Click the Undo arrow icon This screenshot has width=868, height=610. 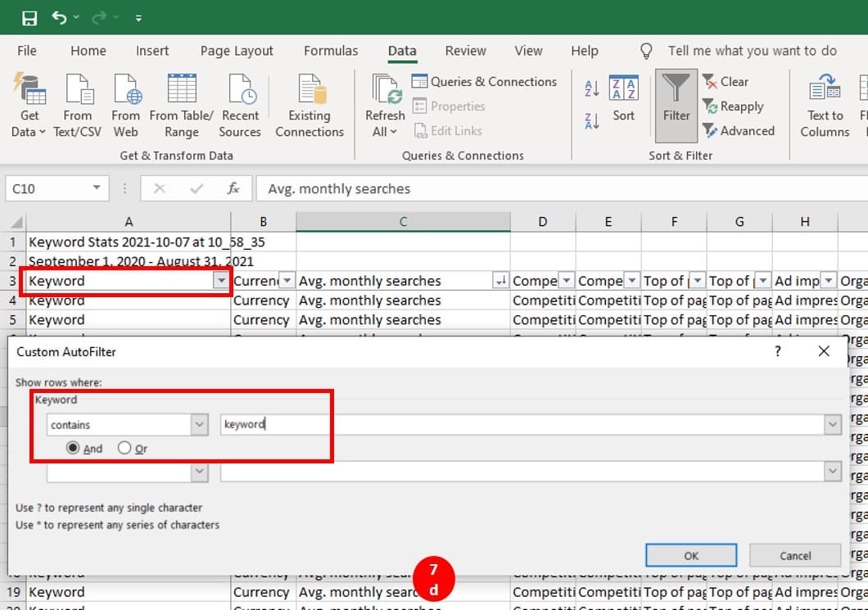coord(59,18)
